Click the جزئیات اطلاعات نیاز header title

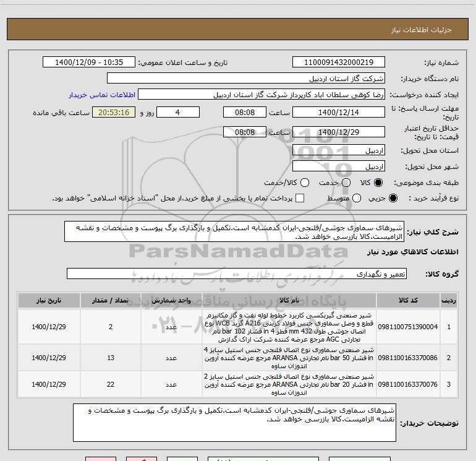pyautogui.click(x=422, y=30)
